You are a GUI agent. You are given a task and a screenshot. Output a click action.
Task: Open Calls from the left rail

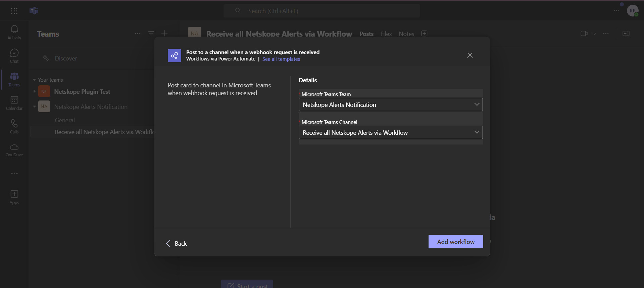pos(14,126)
